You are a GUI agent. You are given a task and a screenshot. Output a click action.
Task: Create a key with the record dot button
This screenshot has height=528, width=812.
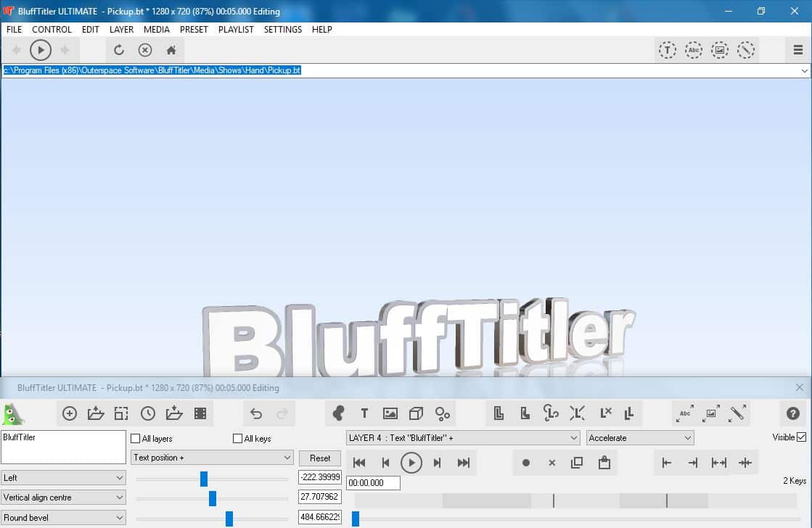pyautogui.click(x=525, y=463)
